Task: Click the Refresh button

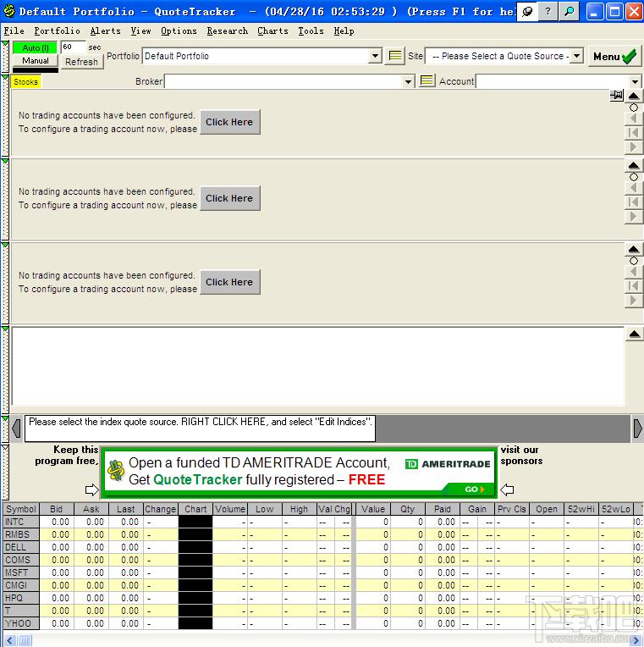Action: pyautogui.click(x=81, y=62)
